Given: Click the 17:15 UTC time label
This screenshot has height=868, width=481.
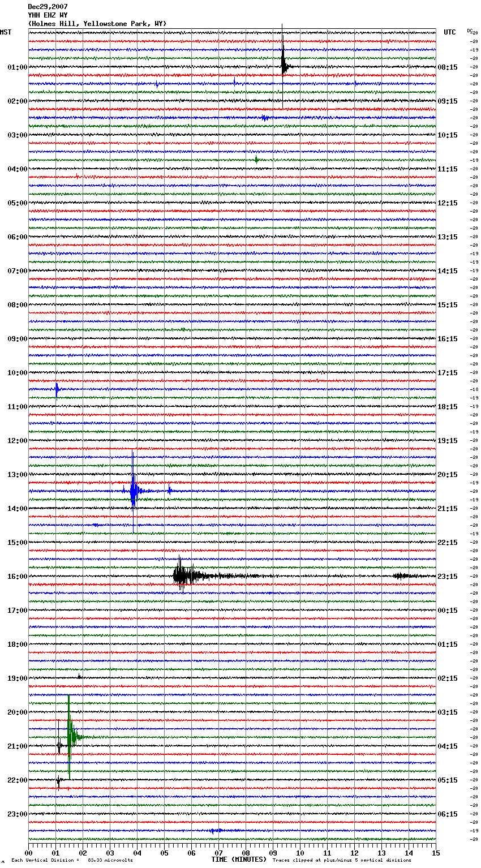Looking at the screenshot, I should (448, 373).
